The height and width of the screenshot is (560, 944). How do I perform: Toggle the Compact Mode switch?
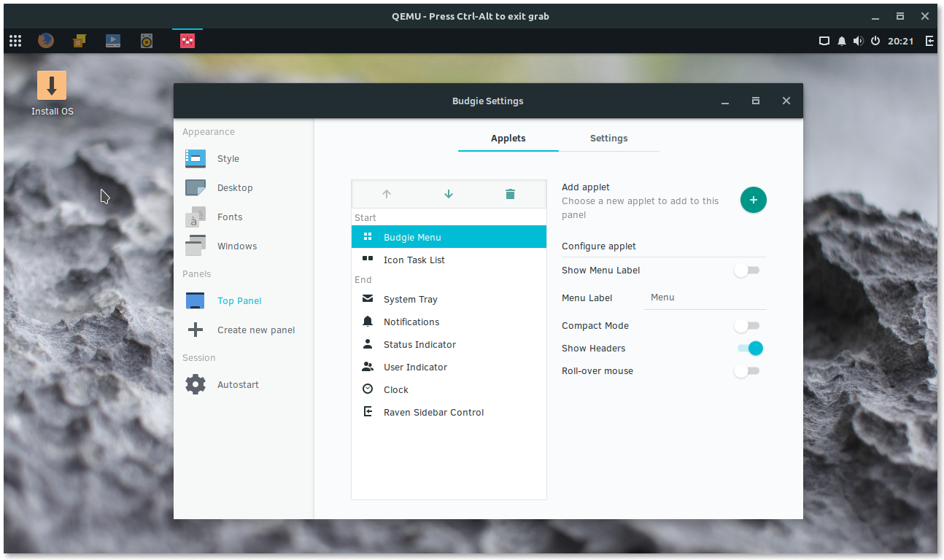747,326
